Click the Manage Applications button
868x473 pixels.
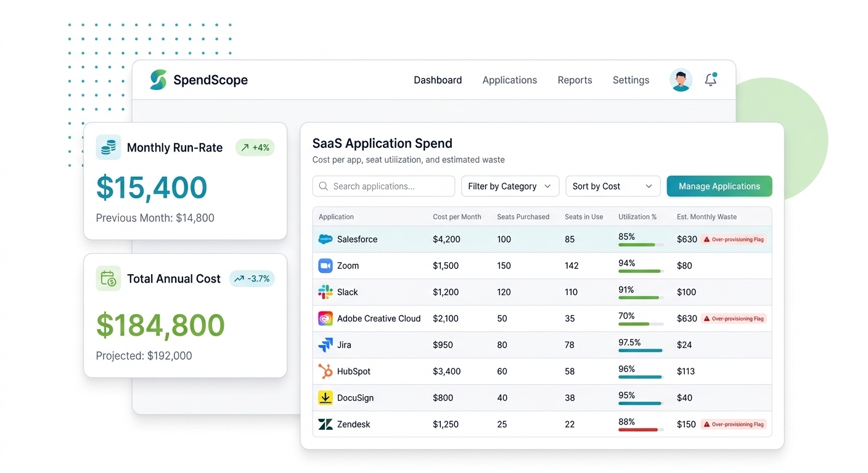point(719,186)
